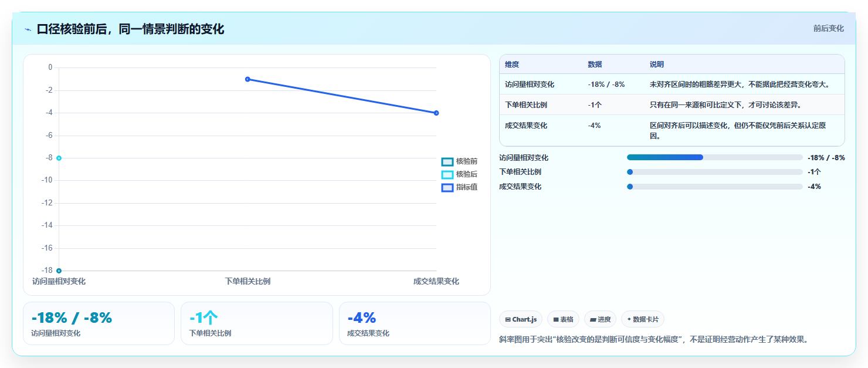Screen dimensions: 868x368
Task: Click 访问量相对变化 table row cell
Action: (530, 85)
